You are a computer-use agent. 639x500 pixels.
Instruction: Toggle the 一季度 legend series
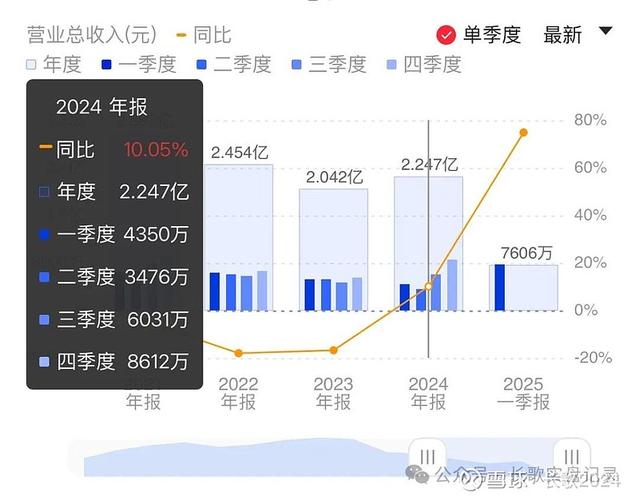pos(139,64)
